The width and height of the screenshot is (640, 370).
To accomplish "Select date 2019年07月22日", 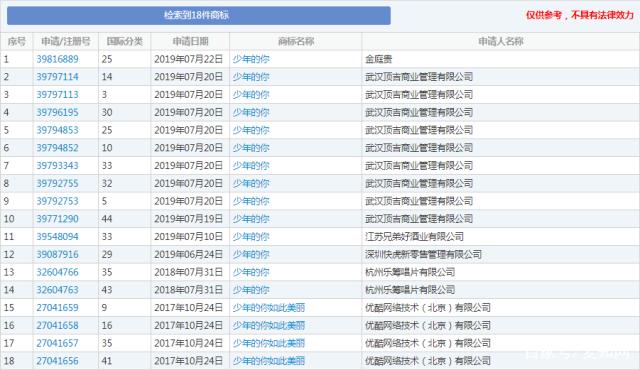I will (x=189, y=59).
